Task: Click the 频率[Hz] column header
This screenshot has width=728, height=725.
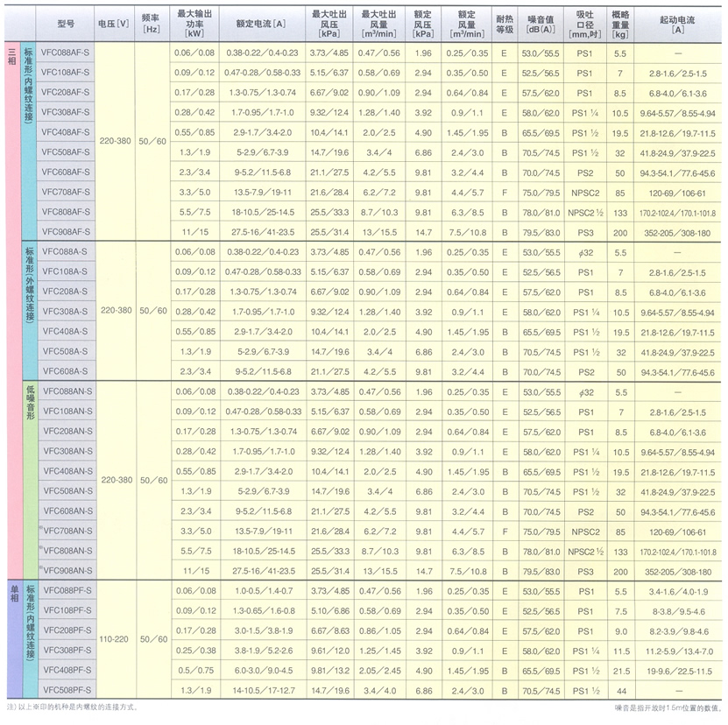Action: [152, 24]
